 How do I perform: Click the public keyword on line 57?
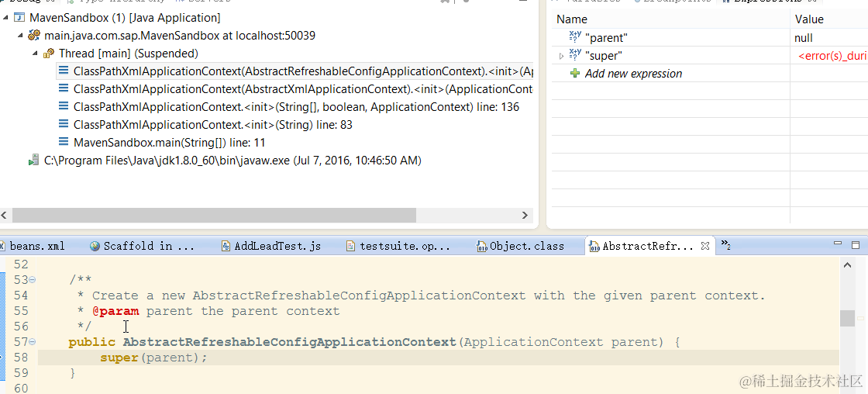92,342
